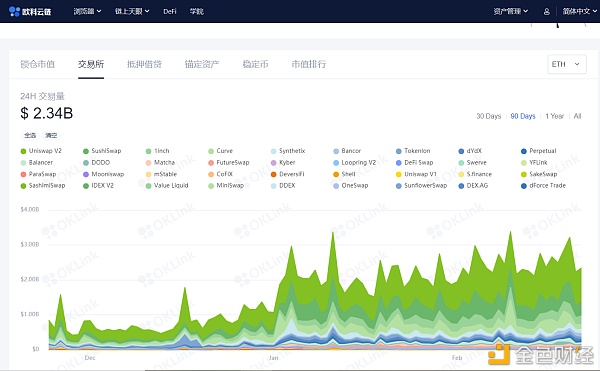600x371 pixels.
Task: Toggle the Curve legend series
Action: click(220, 151)
